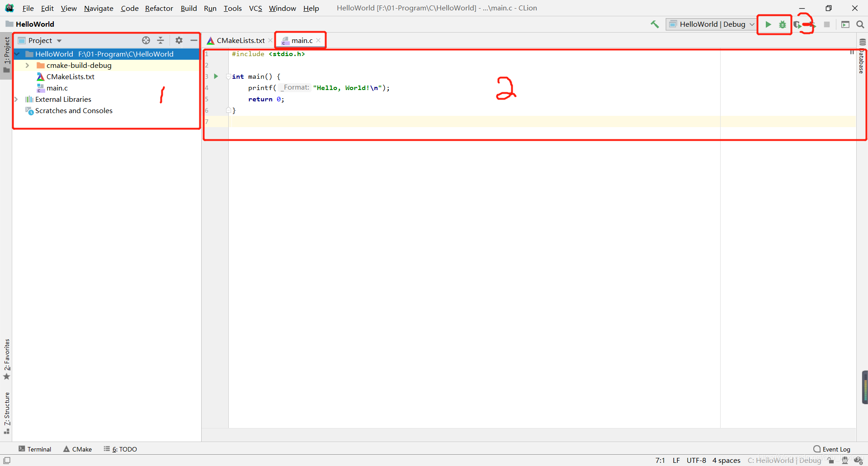
Task: Open Project panel settings gear
Action: (179, 40)
